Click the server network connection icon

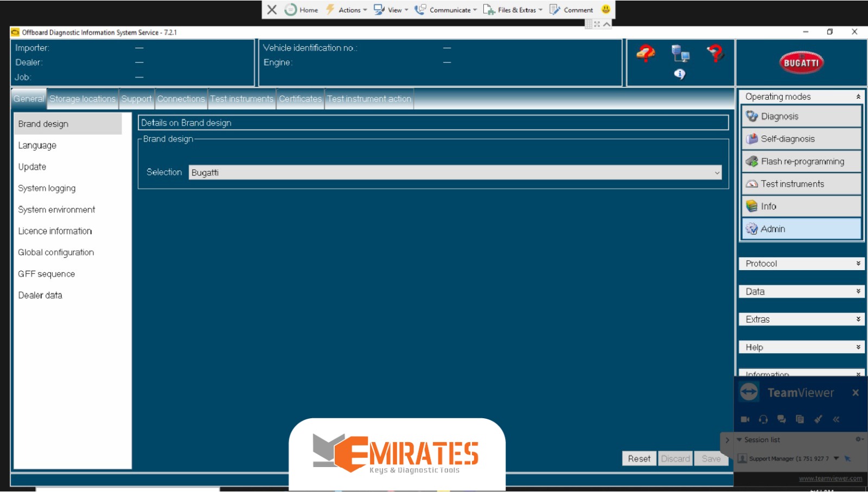tap(680, 54)
